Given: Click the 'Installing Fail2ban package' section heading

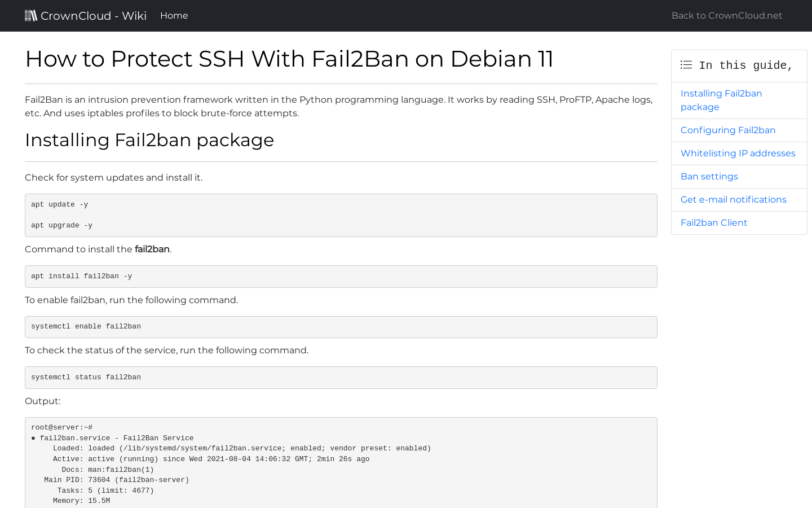Looking at the screenshot, I should tap(149, 140).
